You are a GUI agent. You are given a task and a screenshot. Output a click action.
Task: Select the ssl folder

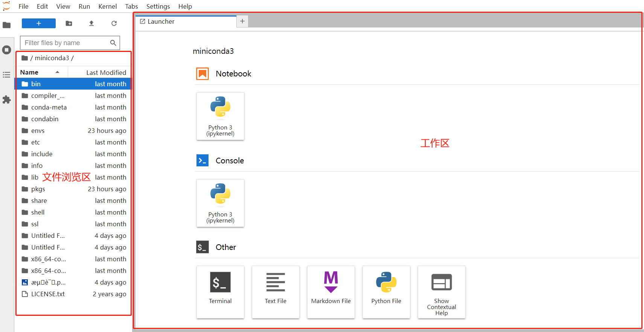(x=73, y=224)
